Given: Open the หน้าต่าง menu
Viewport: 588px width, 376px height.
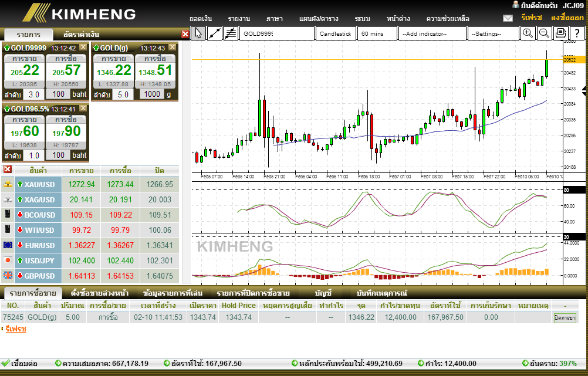Looking at the screenshot, I should coord(398,18).
